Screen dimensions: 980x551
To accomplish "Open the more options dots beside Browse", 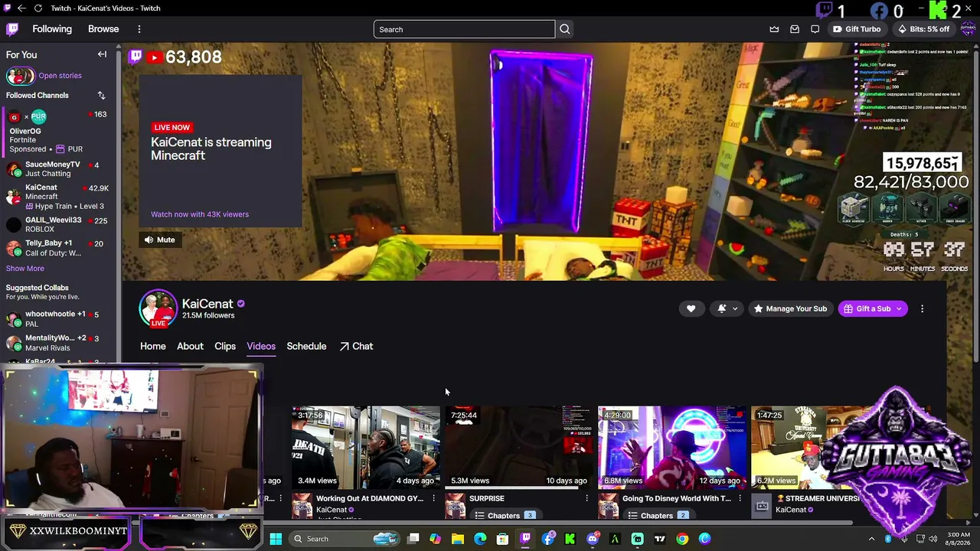I will (139, 29).
